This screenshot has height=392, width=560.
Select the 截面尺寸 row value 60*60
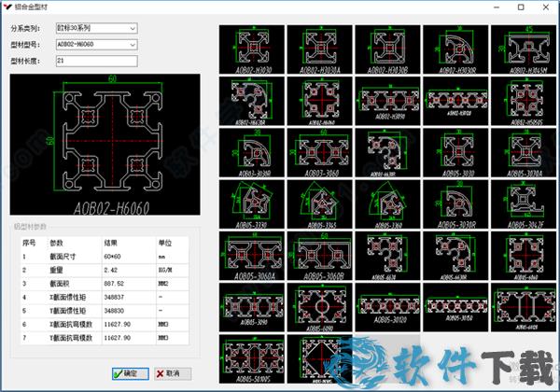click(113, 257)
